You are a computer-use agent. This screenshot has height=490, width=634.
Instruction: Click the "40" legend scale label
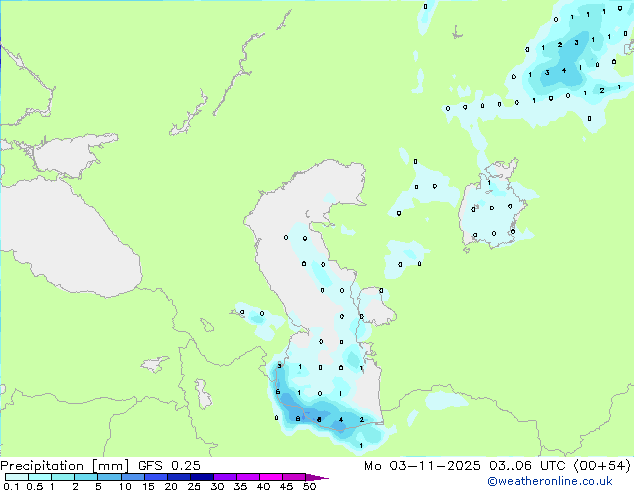[263, 486]
